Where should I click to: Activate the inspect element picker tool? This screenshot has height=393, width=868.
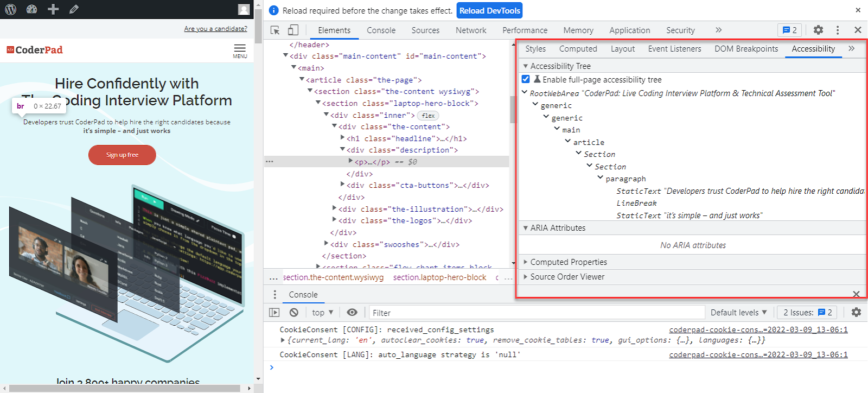275,30
